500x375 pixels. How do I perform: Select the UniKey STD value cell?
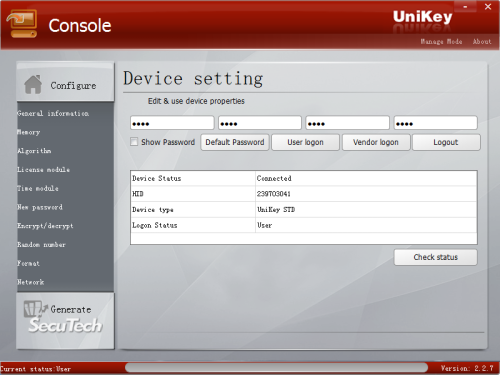tap(366, 209)
